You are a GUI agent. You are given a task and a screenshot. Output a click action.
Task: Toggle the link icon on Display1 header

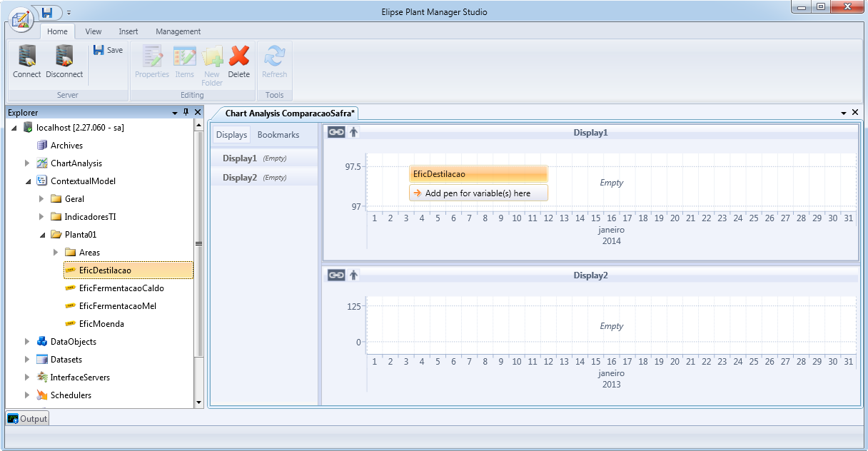tap(335, 132)
